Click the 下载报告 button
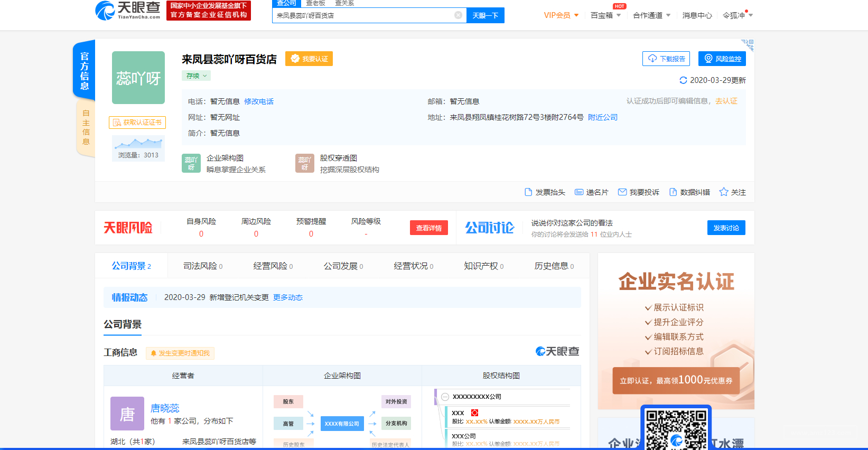 [666, 59]
